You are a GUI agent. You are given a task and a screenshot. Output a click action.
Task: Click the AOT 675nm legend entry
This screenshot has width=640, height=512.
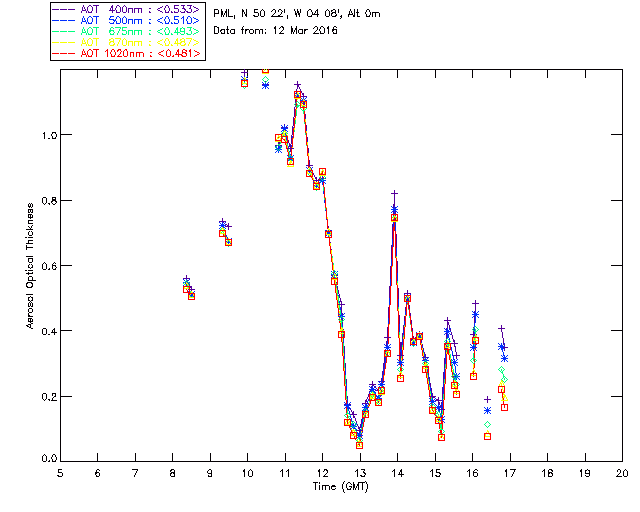(126, 31)
